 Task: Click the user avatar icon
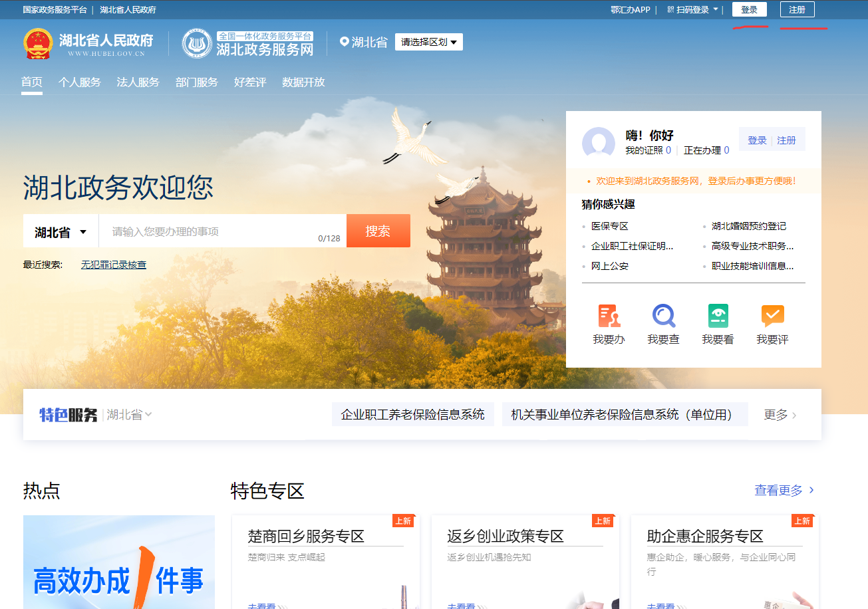tap(599, 142)
